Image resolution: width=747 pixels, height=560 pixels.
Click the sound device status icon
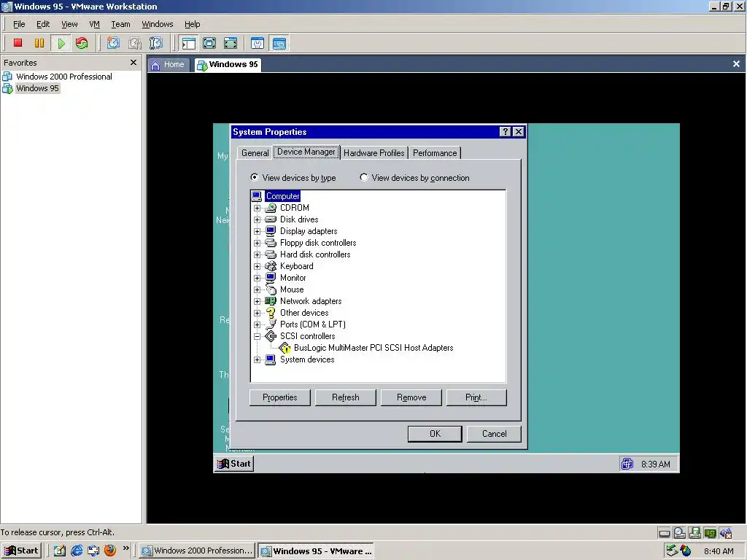tap(726, 533)
